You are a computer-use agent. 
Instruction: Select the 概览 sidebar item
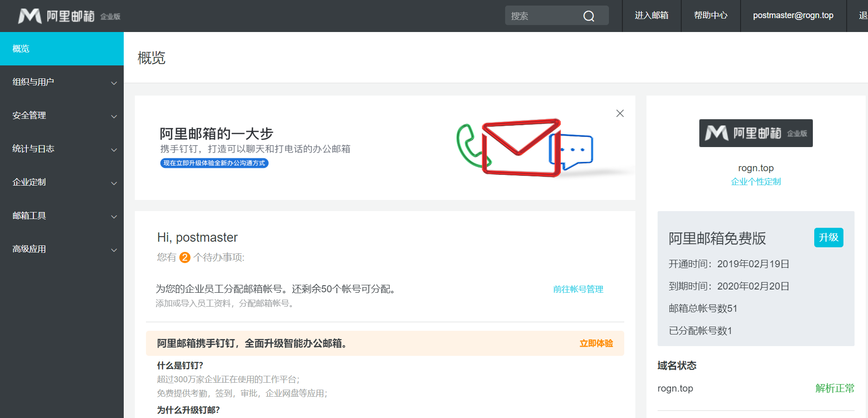(x=62, y=49)
